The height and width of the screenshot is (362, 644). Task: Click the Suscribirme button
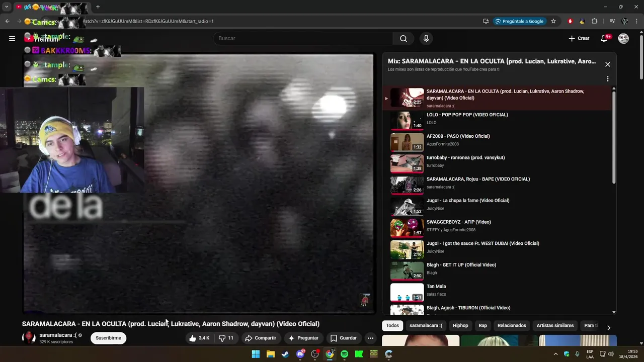tap(108, 338)
